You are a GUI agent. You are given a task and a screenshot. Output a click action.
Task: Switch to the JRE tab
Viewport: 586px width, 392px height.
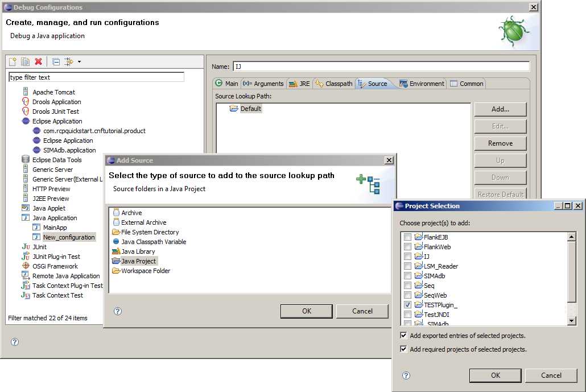pos(299,83)
